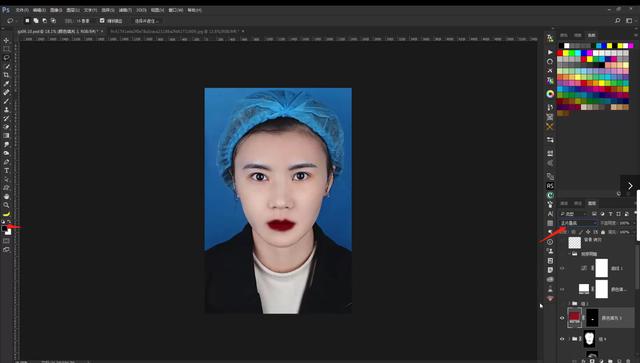Screen dimensions: 640x363
Task: Click the black mask thumbnail of red fill layer
Action: coord(592,318)
